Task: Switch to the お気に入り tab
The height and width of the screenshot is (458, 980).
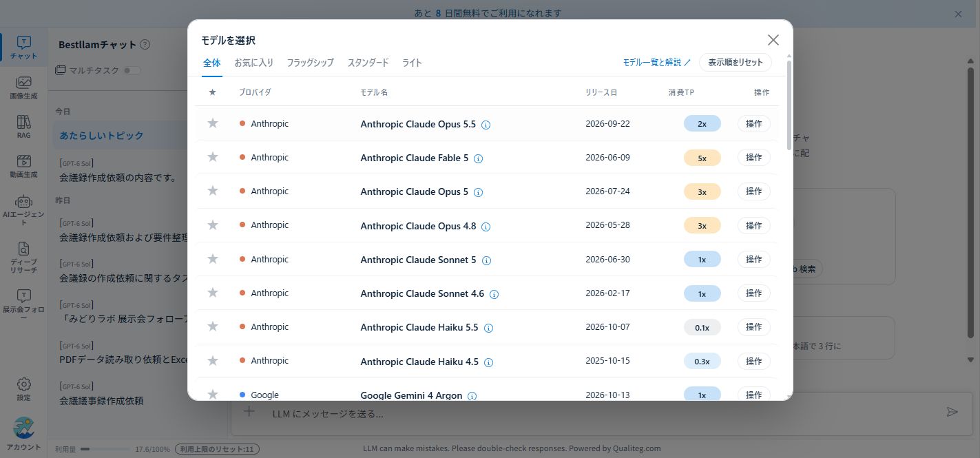Action: (254, 63)
